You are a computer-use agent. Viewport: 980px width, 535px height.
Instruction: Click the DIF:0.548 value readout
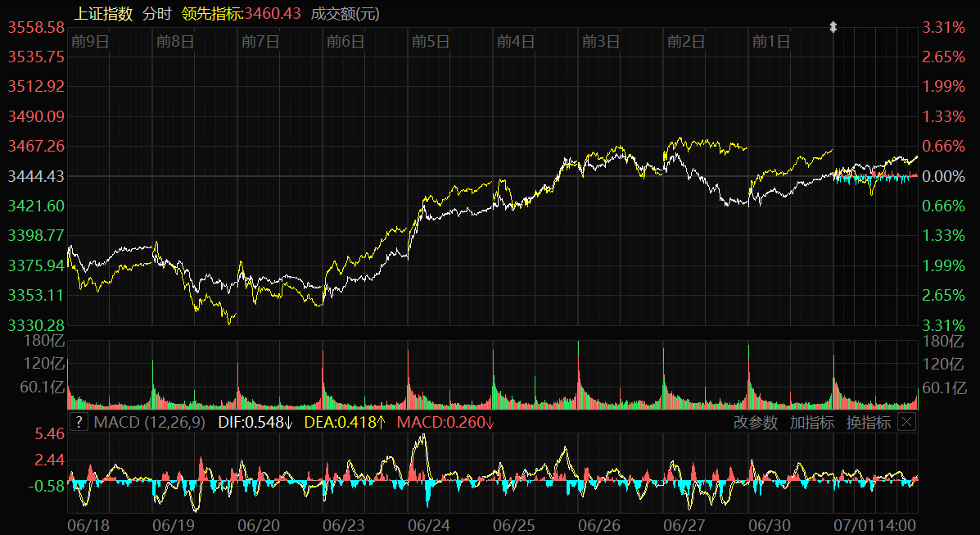(255, 423)
